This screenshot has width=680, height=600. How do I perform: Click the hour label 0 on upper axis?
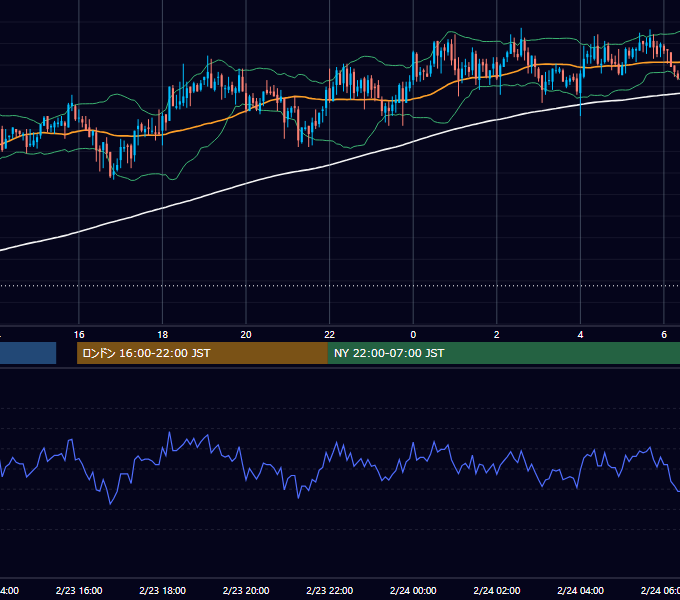click(x=413, y=335)
